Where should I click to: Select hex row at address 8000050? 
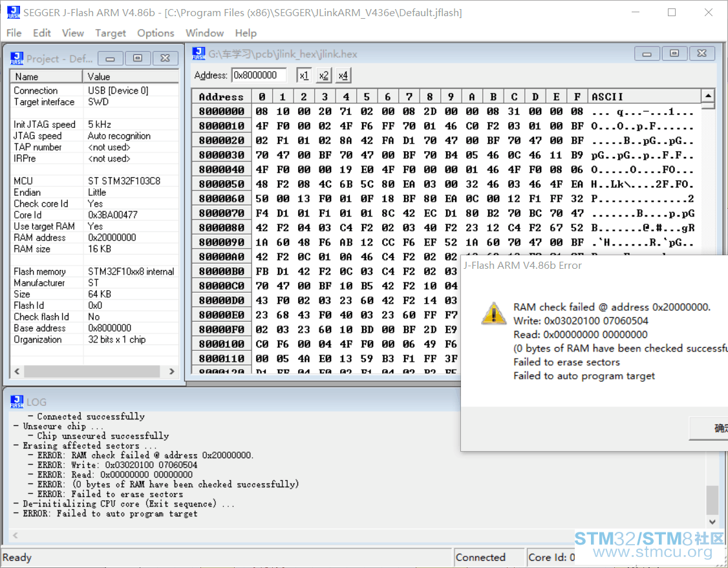[445, 184]
